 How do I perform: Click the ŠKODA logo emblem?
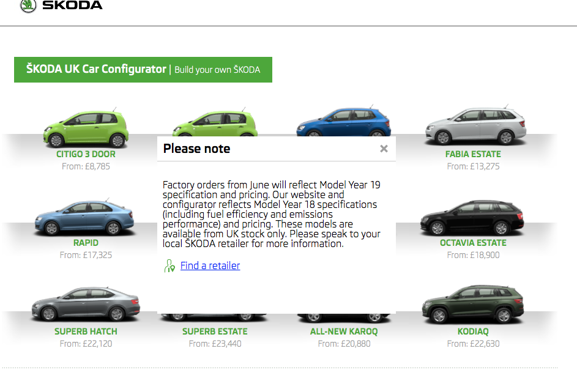(28, 6)
